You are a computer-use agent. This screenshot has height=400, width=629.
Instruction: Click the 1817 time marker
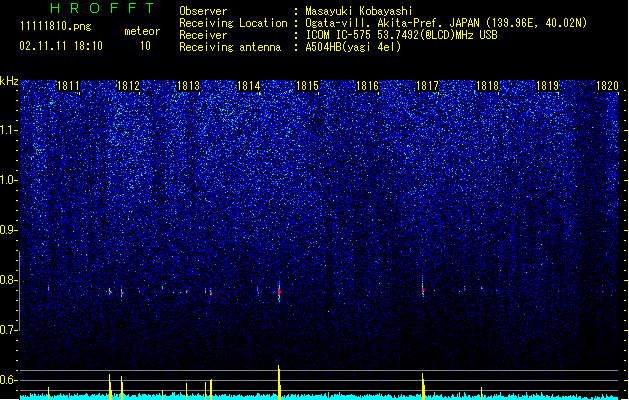427,86
